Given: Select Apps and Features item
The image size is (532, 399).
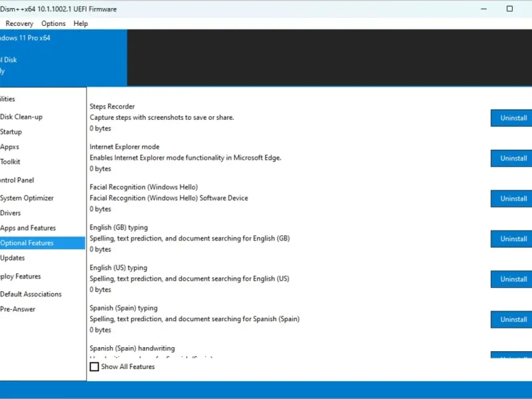Looking at the screenshot, I should pos(28,228).
